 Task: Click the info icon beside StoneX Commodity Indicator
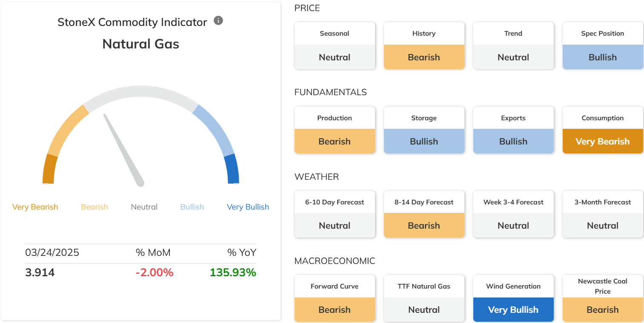click(218, 20)
